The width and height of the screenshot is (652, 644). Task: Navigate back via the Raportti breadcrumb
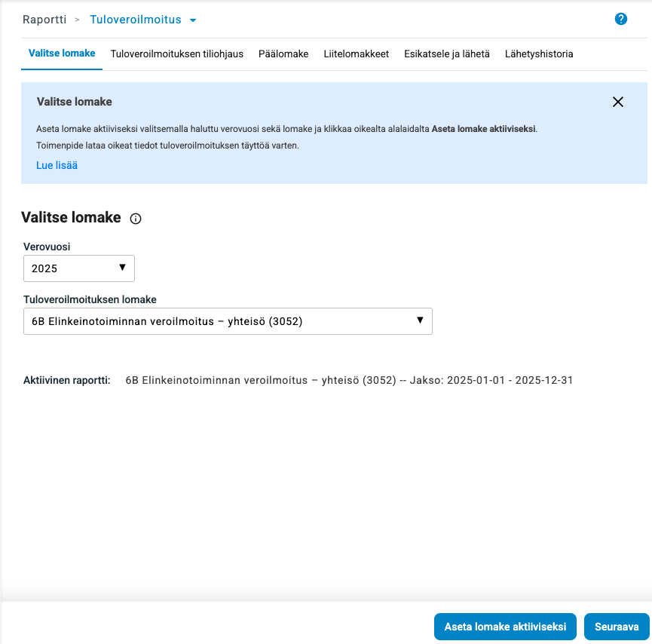(44, 20)
